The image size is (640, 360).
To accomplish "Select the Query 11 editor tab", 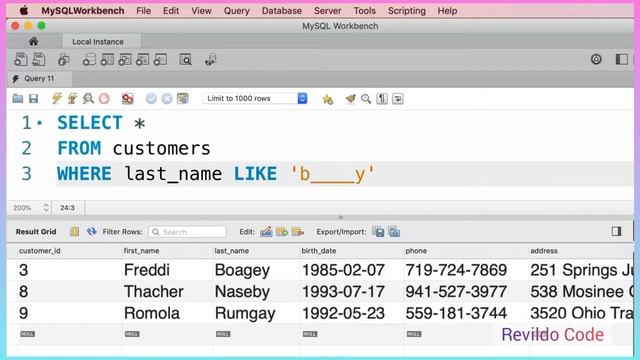I will [x=39, y=78].
